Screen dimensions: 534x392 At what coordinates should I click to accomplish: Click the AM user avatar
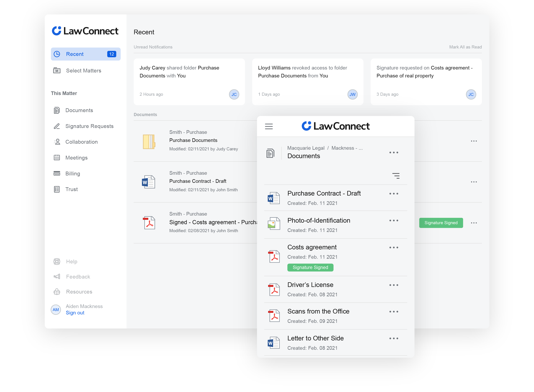pyautogui.click(x=56, y=310)
